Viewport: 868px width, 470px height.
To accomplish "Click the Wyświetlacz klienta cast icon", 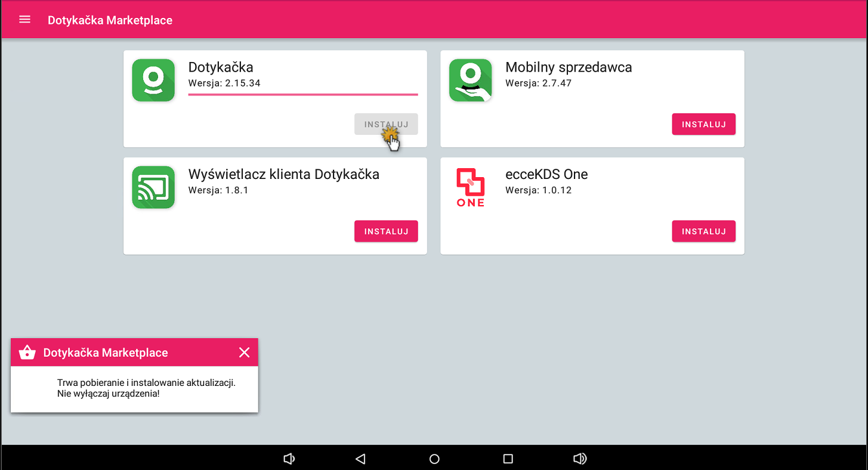I will pos(153,187).
